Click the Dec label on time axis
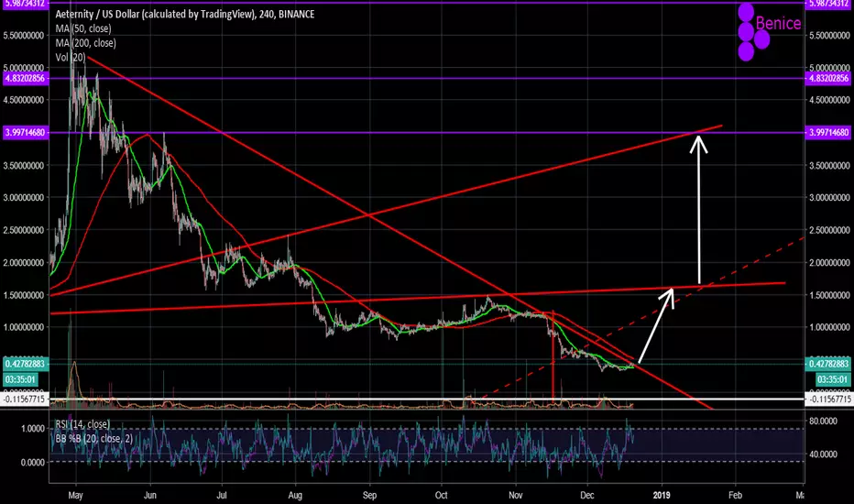 pos(587,495)
